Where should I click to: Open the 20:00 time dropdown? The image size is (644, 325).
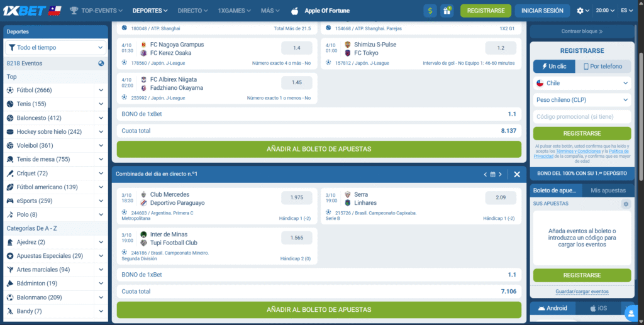(x=606, y=11)
